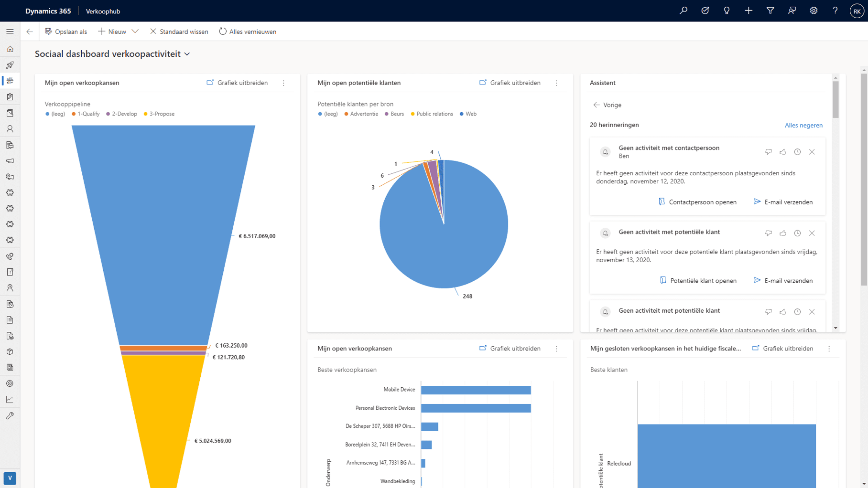The height and width of the screenshot is (488, 868).
Task: Expand chart for Beste klanten
Action: (782, 349)
